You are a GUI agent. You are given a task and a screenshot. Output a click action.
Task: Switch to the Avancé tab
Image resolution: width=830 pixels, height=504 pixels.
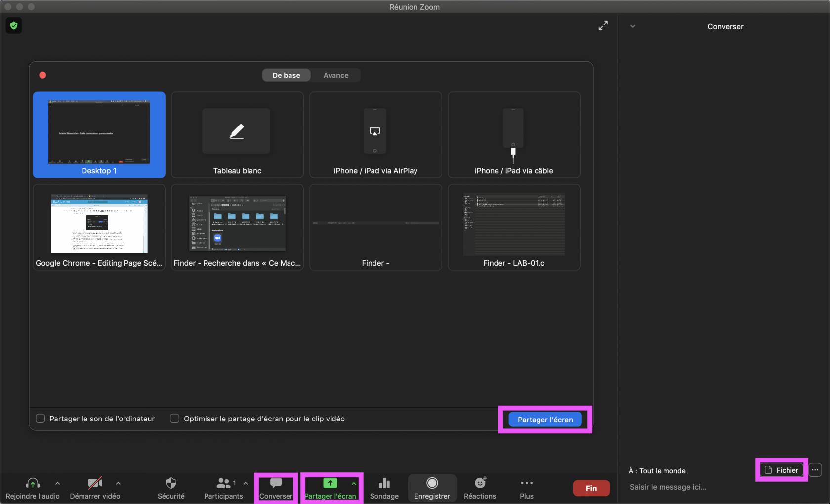[x=335, y=75]
